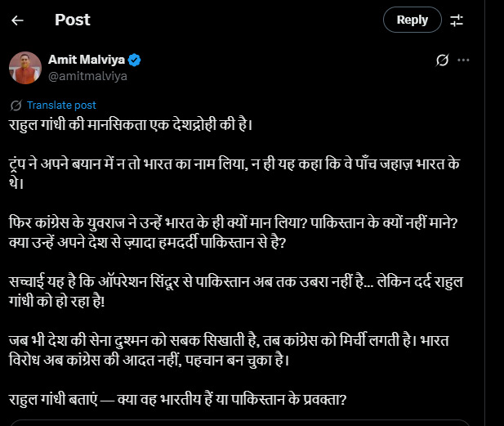504x426 pixels.
Task: Click the blue verified badge
Action: 134,60
